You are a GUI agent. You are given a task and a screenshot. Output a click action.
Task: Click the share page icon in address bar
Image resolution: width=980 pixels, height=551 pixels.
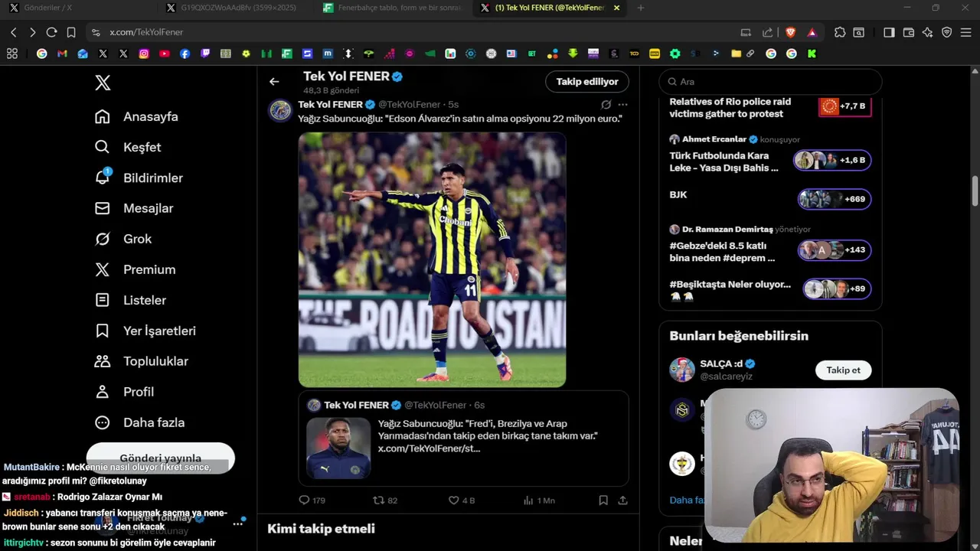(767, 32)
